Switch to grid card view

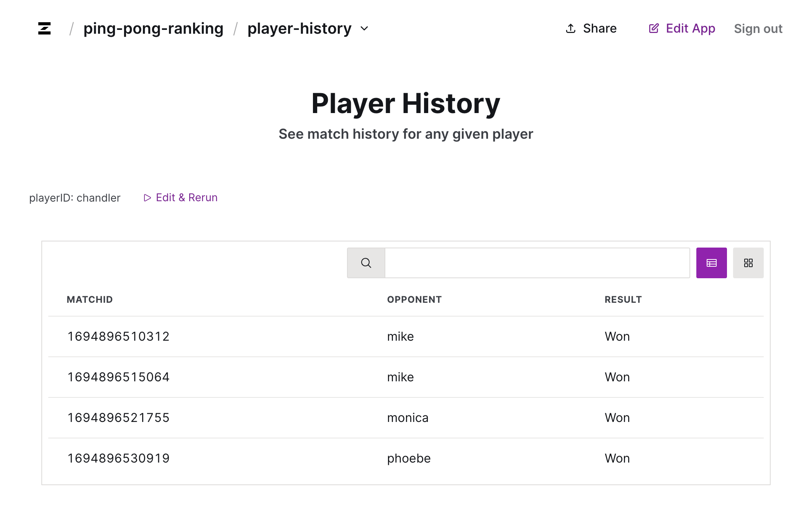point(748,263)
